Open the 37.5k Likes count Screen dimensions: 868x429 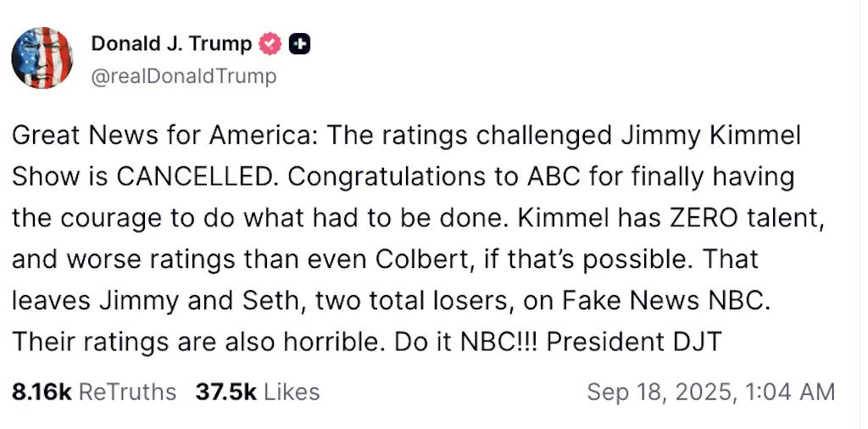pyautogui.click(x=225, y=392)
